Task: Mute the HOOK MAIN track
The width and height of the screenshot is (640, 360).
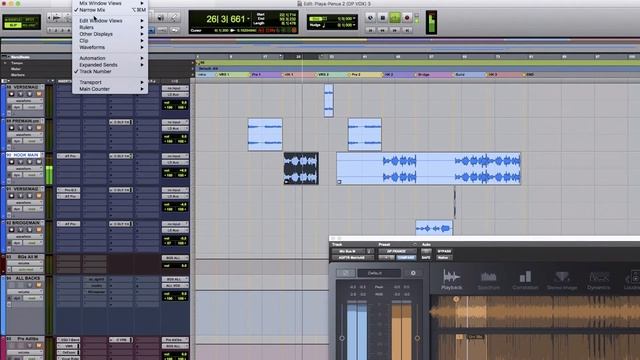Action: (x=39, y=162)
